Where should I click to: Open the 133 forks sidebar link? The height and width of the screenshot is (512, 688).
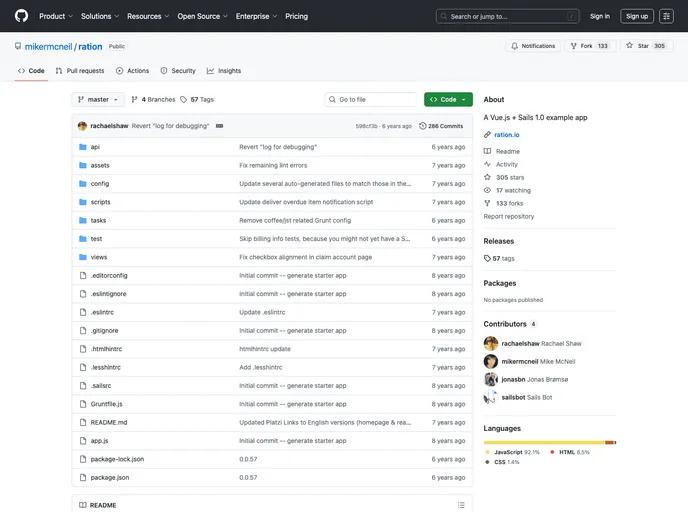pos(503,204)
